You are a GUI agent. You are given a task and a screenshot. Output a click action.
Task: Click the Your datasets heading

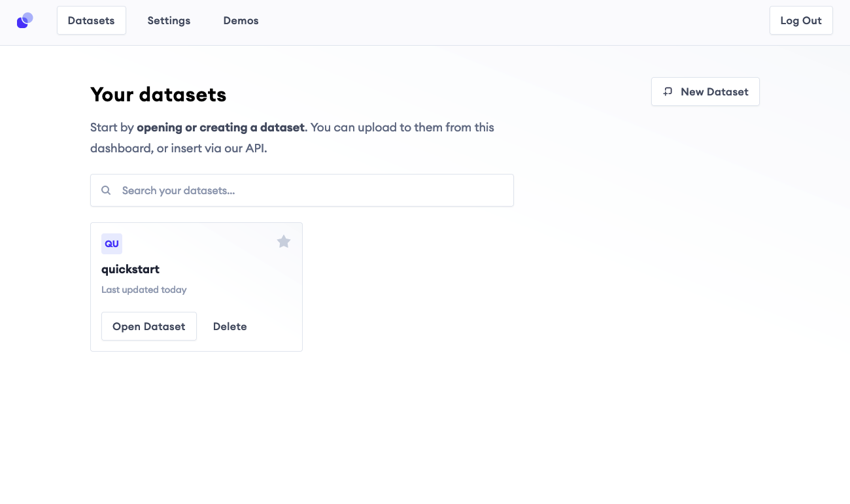click(x=158, y=95)
